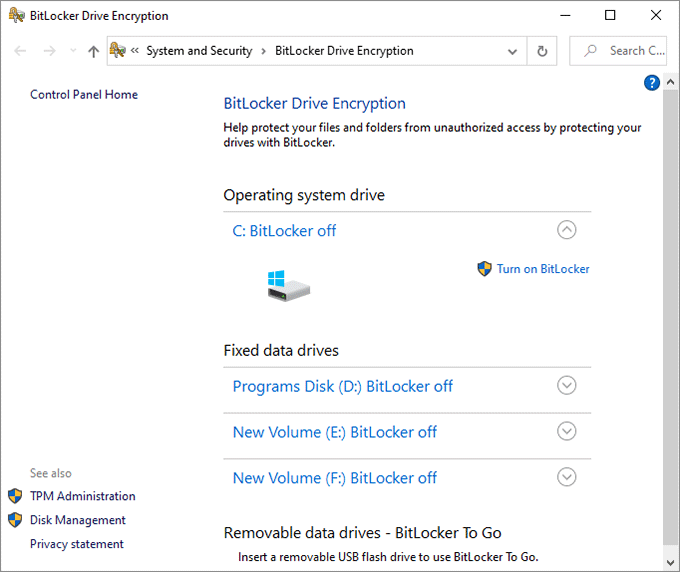Expand Programs Disk (D:) section chevron
The width and height of the screenshot is (680, 572).
[566, 385]
